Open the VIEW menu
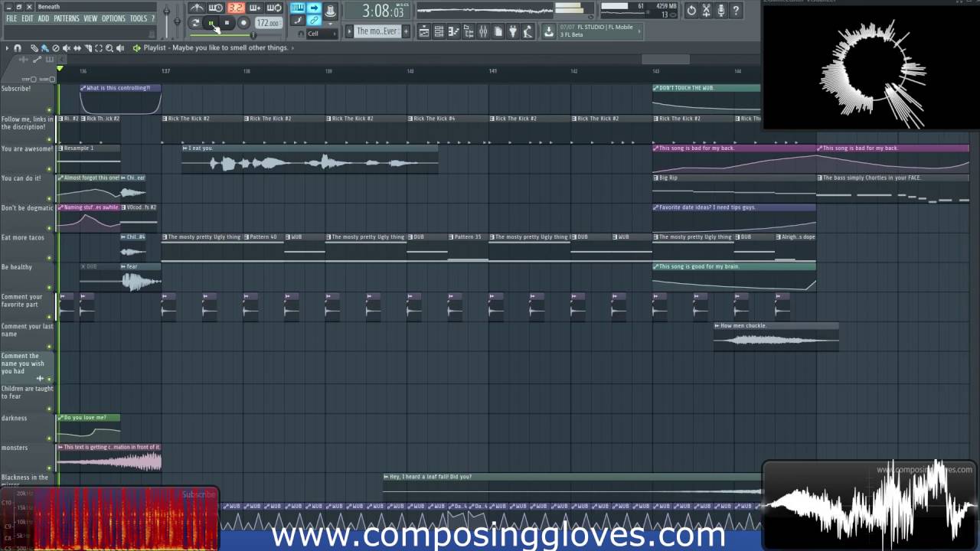 [x=90, y=18]
